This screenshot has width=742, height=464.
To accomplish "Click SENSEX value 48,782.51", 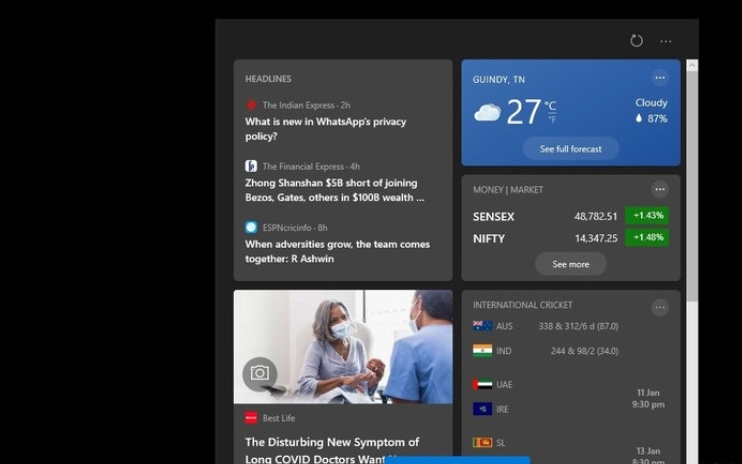I will click(x=596, y=217).
